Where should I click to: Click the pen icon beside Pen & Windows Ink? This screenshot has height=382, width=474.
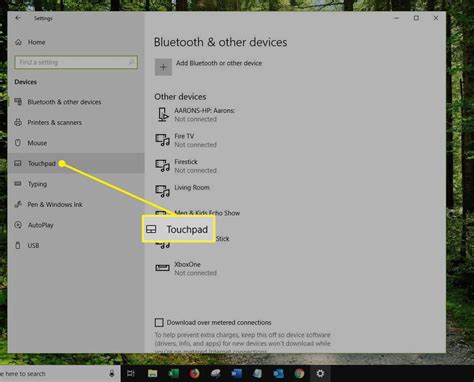pyautogui.click(x=18, y=204)
